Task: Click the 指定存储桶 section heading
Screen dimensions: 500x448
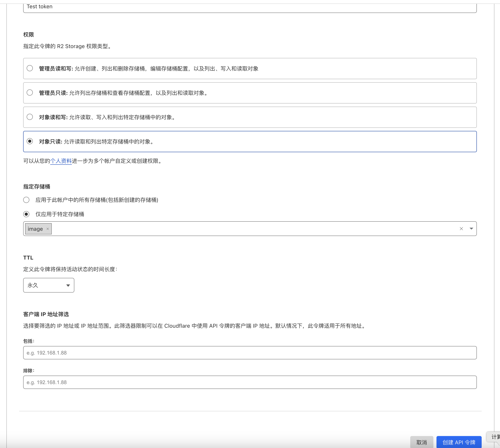Action: tap(37, 187)
